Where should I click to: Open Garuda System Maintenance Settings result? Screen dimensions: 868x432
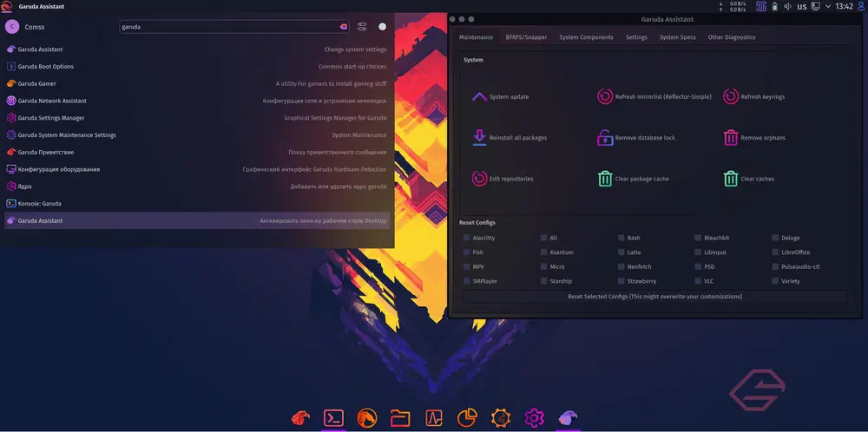tap(197, 135)
